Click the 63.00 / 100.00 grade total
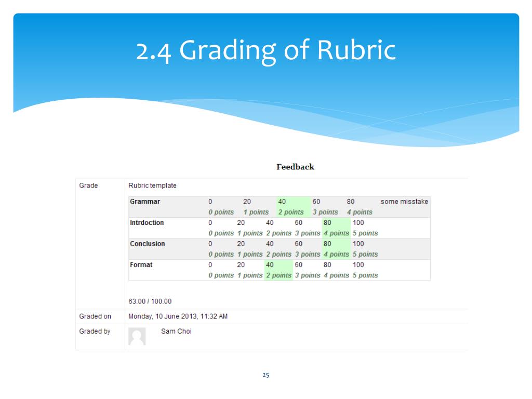Screen dimensions: 532x399 click(x=150, y=301)
